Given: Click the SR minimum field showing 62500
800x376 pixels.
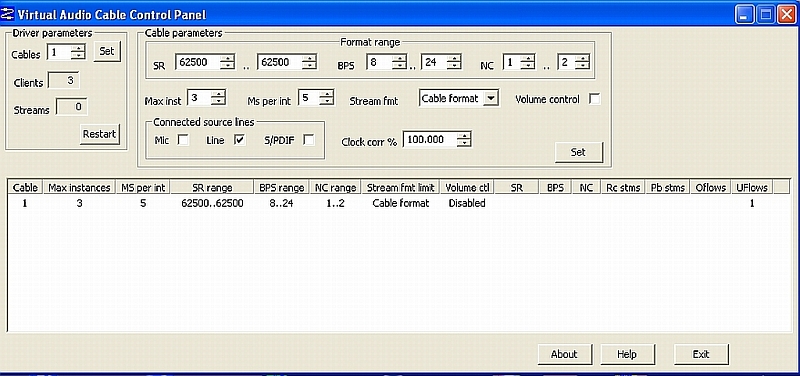Looking at the screenshot, I should tap(198, 62).
